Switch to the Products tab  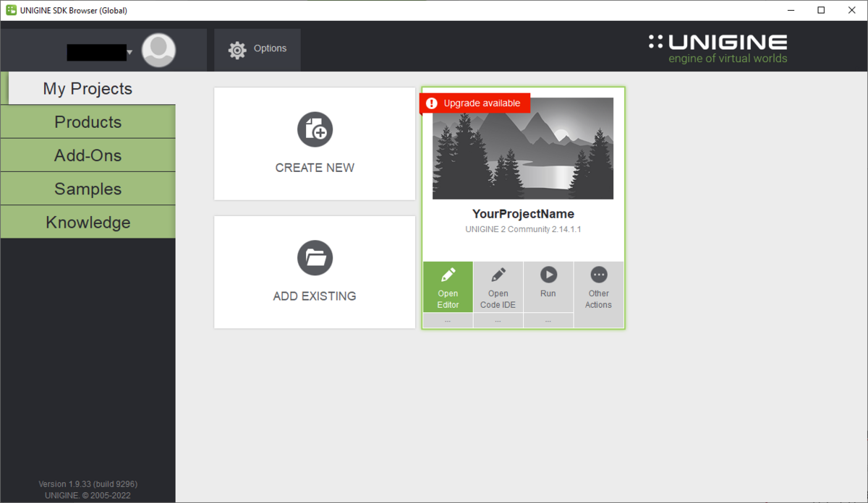88,122
